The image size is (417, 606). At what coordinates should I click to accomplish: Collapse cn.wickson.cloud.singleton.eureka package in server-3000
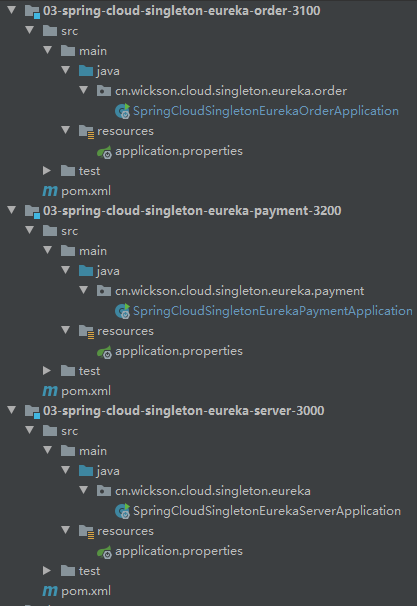(x=83, y=490)
